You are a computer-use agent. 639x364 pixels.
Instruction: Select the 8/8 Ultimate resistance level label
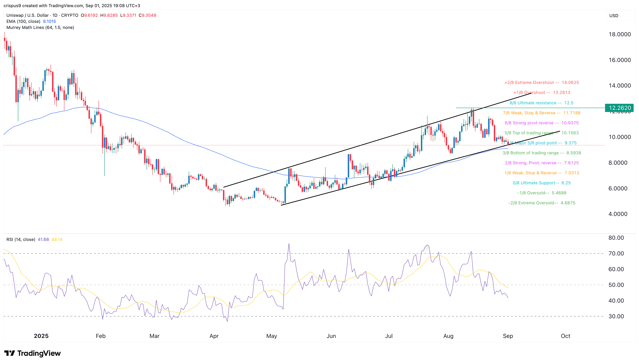pos(541,103)
